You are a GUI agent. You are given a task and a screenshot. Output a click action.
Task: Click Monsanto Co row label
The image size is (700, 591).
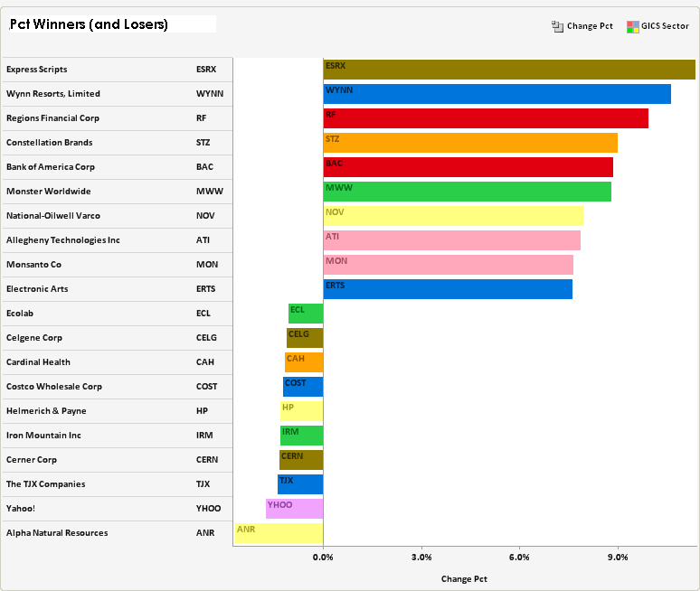pos(33,265)
